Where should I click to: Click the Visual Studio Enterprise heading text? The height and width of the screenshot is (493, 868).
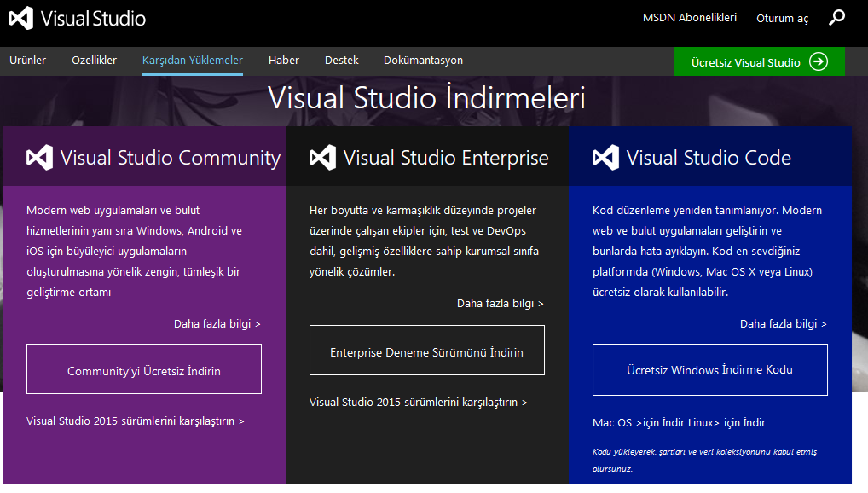pos(446,158)
